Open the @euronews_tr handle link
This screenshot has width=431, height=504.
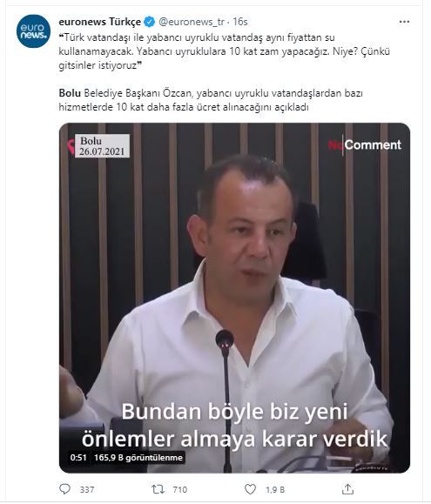point(192,22)
